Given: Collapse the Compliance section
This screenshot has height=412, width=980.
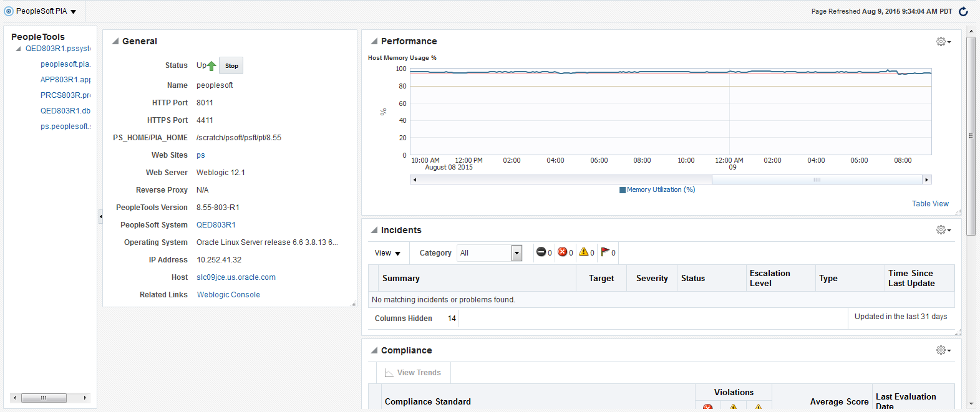Looking at the screenshot, I should click(374, 350).
